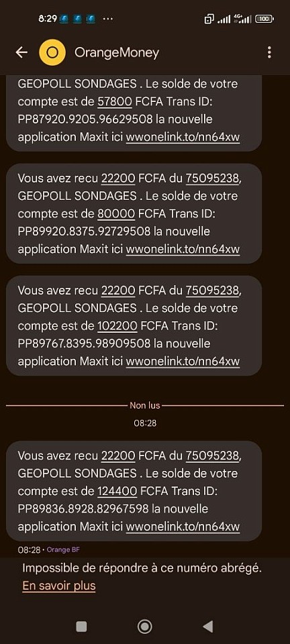Open wwonelink.to link in the 80000 message
The width and height of the screenshot is (290, 644).
[x=183, y=250]
